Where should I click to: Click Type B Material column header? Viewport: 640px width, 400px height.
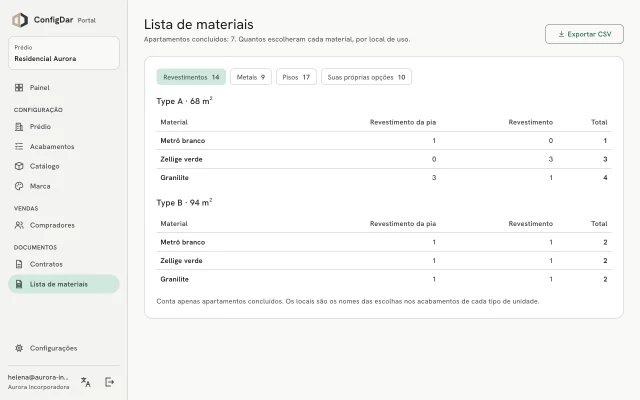174,224
